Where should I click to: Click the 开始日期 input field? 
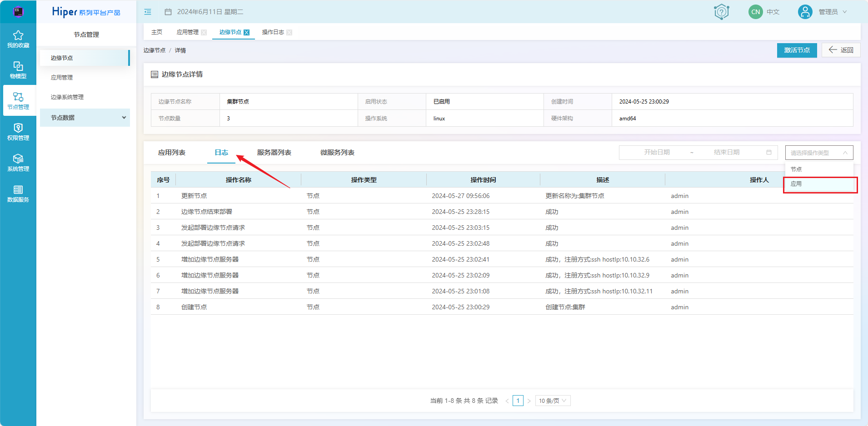[x=657, y=152]
